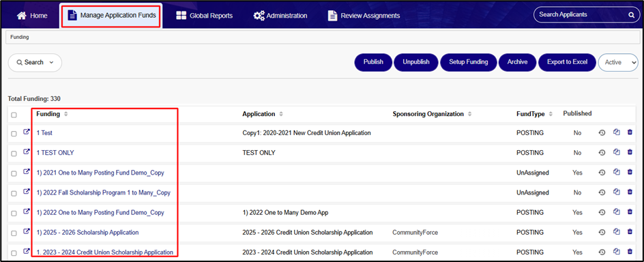Click the search magnifier in Search Applicants box
644x262 pixels.
pos(631,15)
